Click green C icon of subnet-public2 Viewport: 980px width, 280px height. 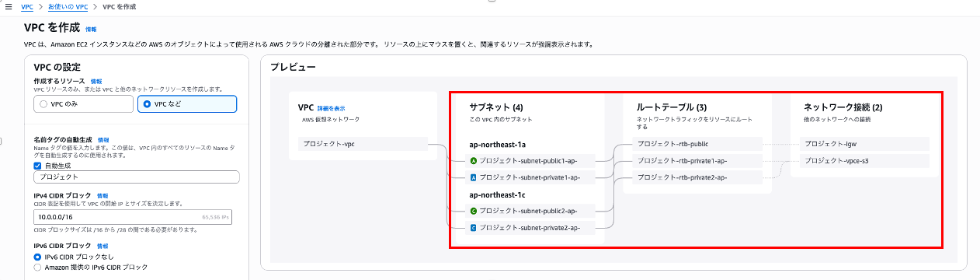tap(474, 210)
